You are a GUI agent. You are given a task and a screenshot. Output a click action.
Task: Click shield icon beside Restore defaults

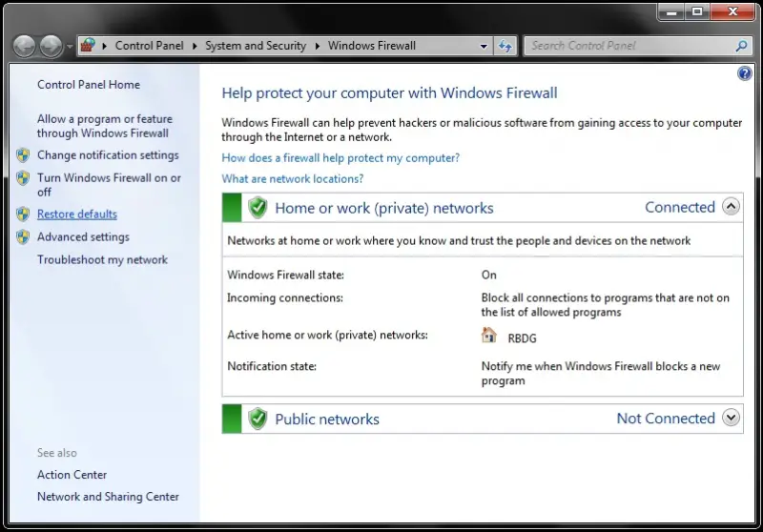[23, 214]
